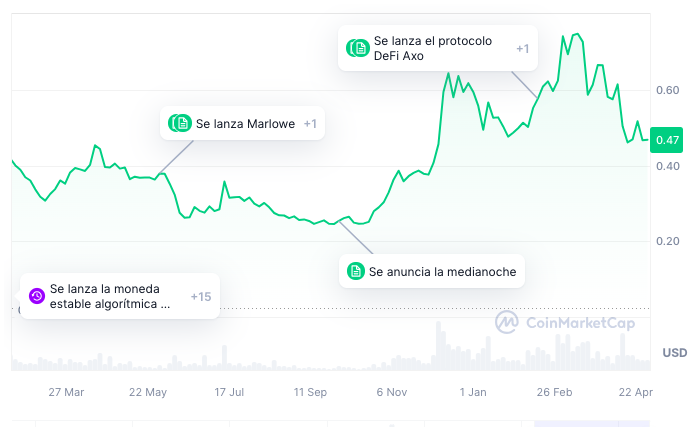Click the CoinMarketCap watermark logo icon
Viewport: 699px width, 427px height.
click(x=507, y=322)
